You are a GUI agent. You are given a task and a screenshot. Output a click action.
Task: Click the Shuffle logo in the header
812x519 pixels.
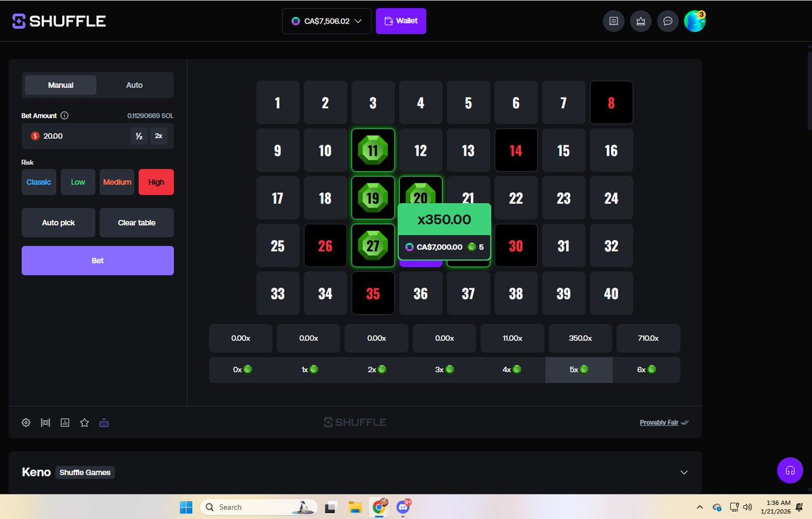[59, 21]
